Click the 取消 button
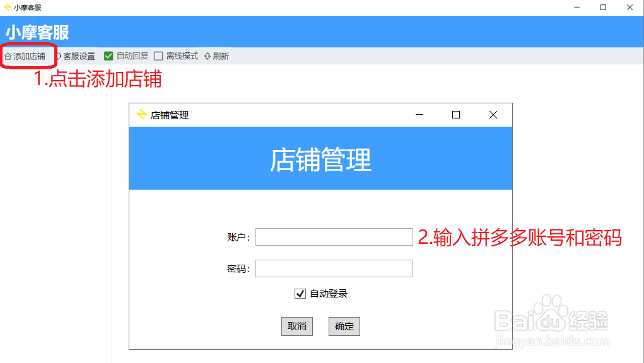 (x=297, y=326)
